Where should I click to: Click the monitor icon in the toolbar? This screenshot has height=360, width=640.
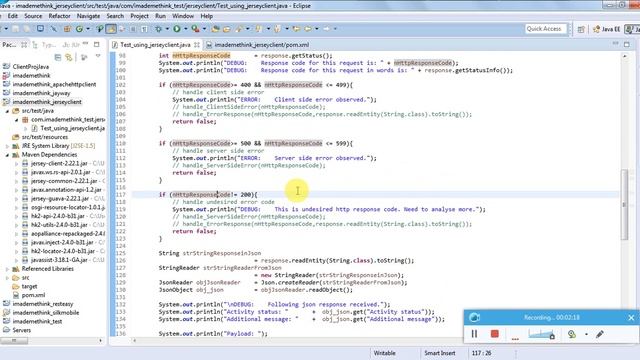pyautogui.click(x=40, y=29)
